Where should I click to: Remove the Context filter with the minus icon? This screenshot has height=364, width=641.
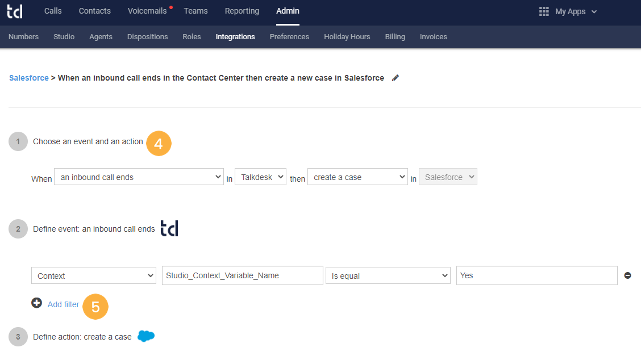627,275
